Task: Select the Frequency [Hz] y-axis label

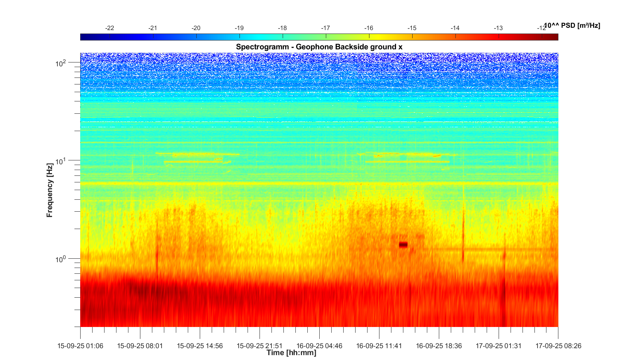Action: 49,190
